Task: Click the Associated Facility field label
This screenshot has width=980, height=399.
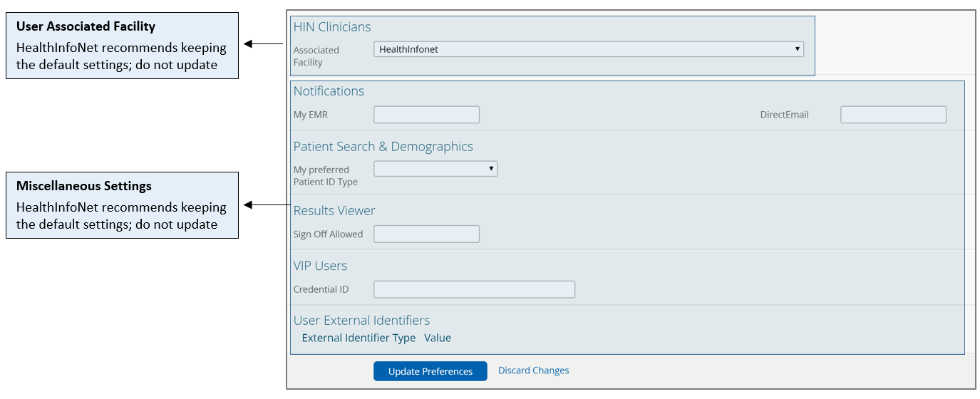Action: pos(316,56)
